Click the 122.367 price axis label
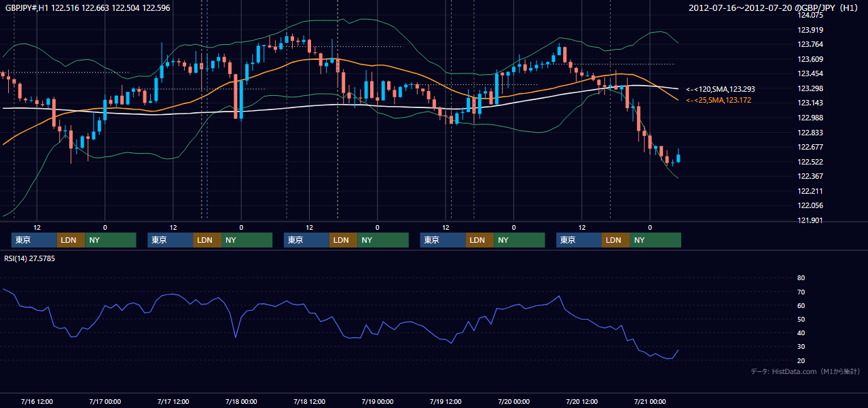 coord(810,176)
